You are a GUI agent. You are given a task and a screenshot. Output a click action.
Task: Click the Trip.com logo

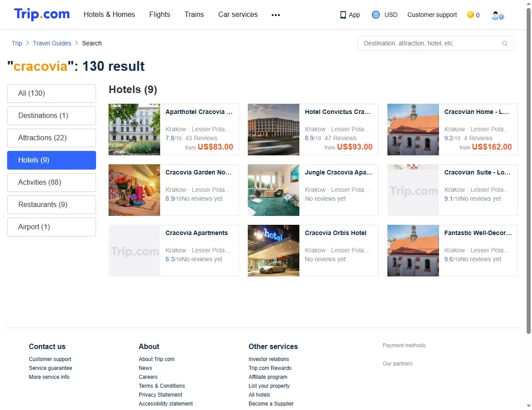coord(42,14)
